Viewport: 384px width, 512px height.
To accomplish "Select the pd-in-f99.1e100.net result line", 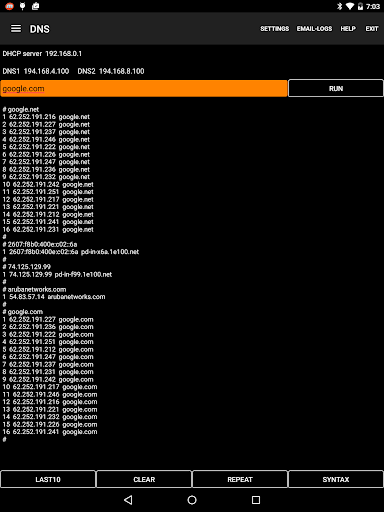I will pyautogui.click(x=57, y=274).
